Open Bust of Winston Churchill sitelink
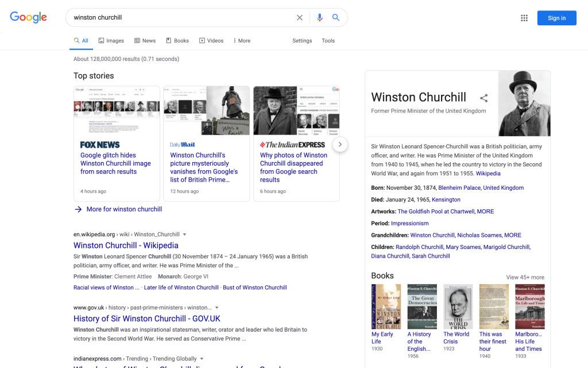 click(255, 287)
